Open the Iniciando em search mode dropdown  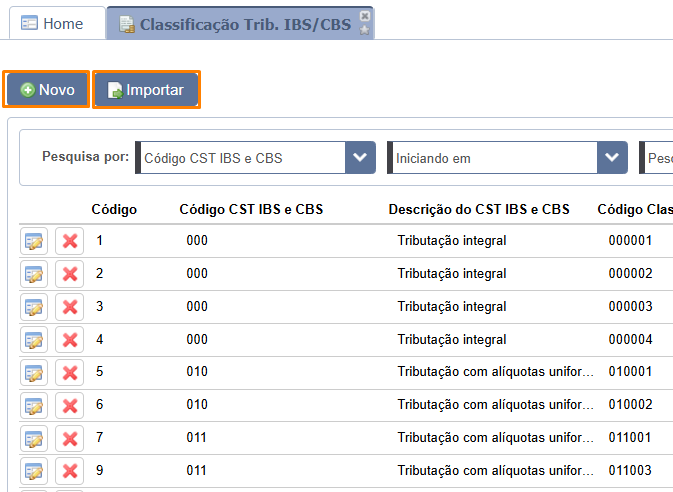[611, 158]
